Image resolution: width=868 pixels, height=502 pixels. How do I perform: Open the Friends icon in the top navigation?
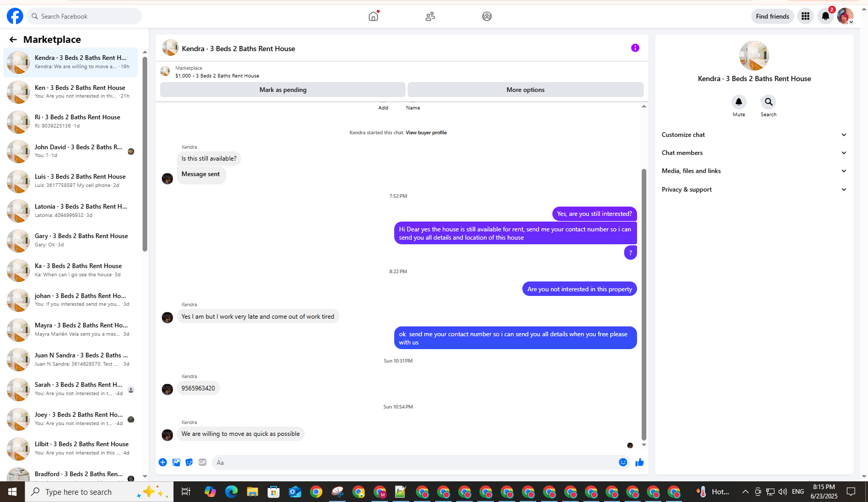(430, 17)
